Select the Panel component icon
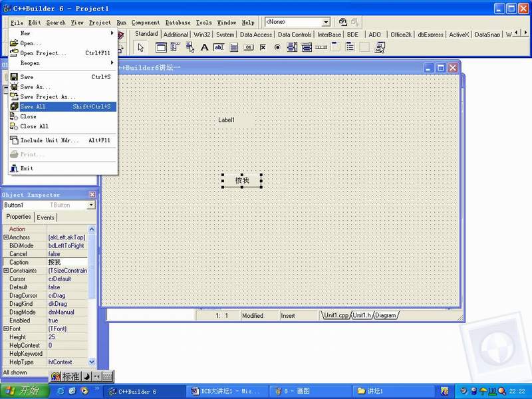 point(364,47)
